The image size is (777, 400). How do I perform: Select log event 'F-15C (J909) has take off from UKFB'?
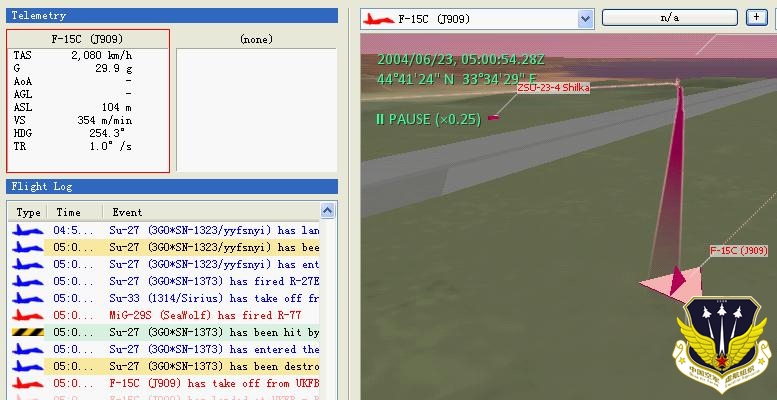[214, 384]
